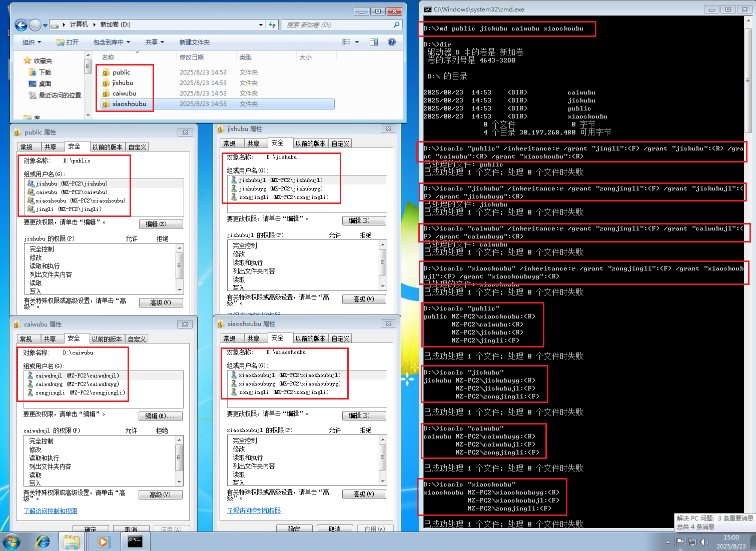
Task: Open File Explorer taskbar icon
Action: click(x=72, y=541)
